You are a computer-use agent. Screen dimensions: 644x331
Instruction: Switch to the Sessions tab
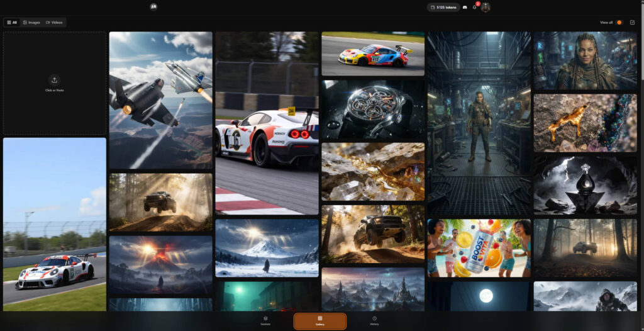coord(265,320)
